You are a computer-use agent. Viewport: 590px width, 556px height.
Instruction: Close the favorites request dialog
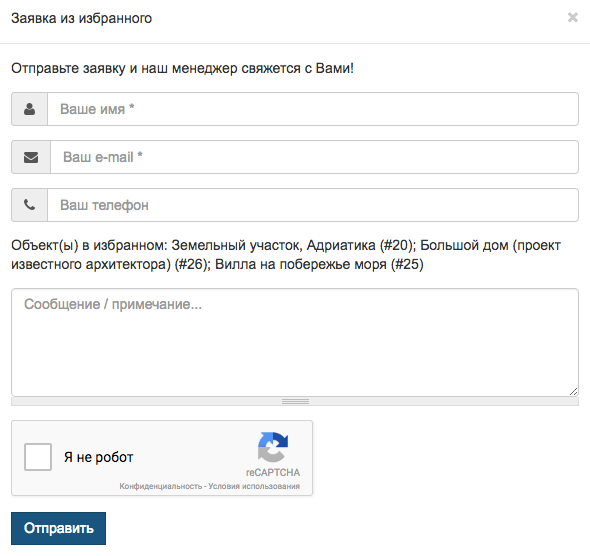[x=572, y=18]
